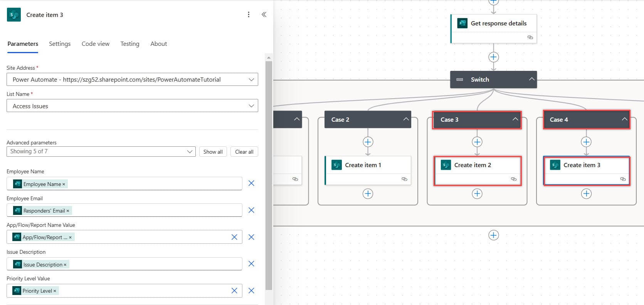Click the scrollbar up arrow in panel
This screenshot has width=644, height=305.
click(x=269, y=57)
